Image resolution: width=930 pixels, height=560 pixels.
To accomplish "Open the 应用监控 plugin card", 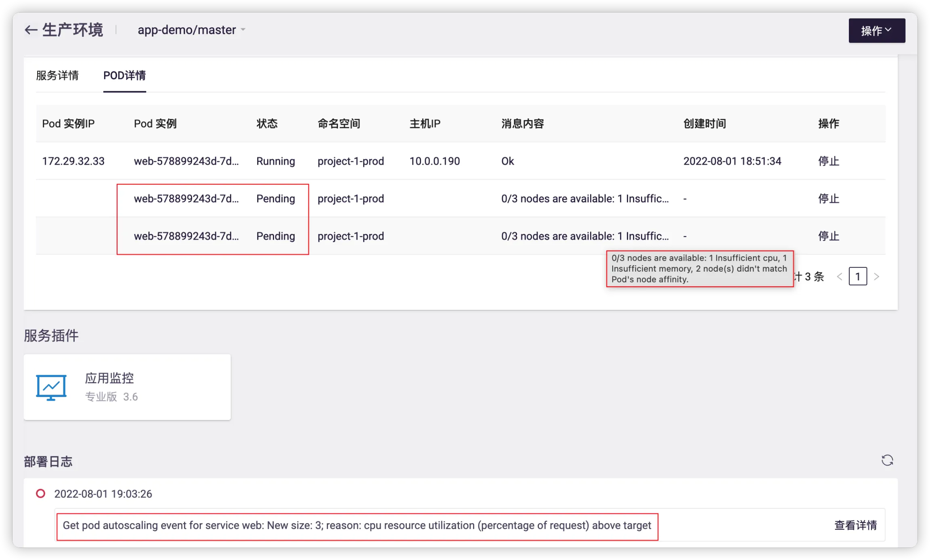I will (x=127, y=387).
